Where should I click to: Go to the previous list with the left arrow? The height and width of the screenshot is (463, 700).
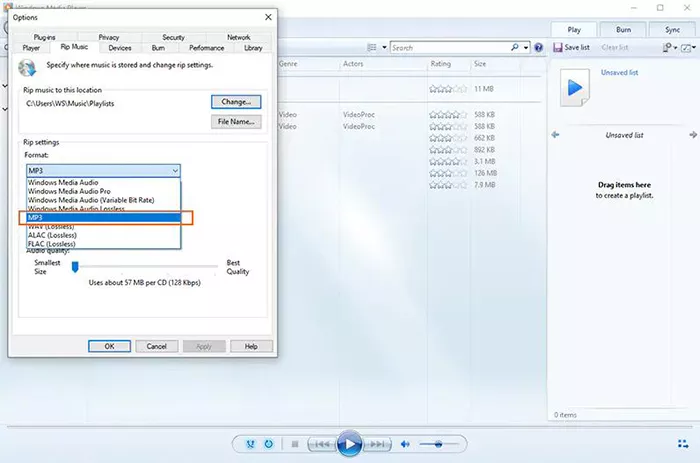555,134
